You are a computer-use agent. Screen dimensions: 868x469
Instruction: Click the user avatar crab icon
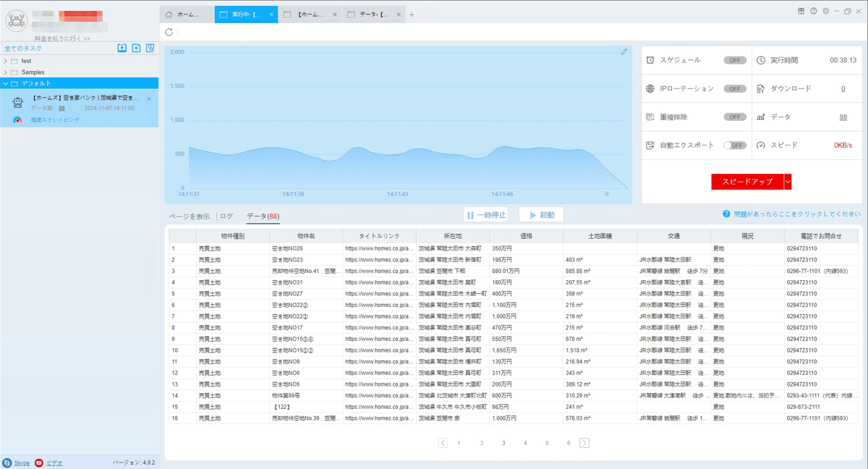click(x=15, y=21)
